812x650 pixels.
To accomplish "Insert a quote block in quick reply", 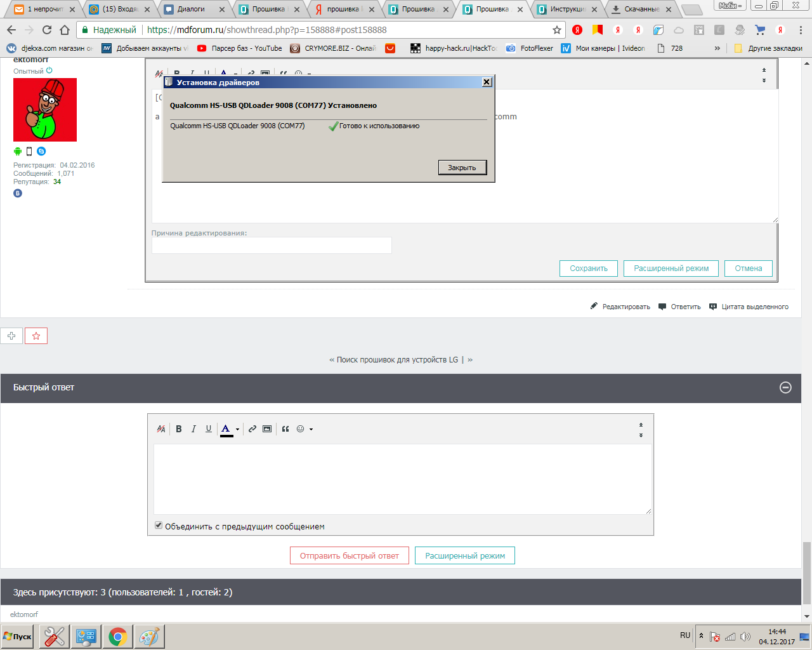I will point(285,429).
